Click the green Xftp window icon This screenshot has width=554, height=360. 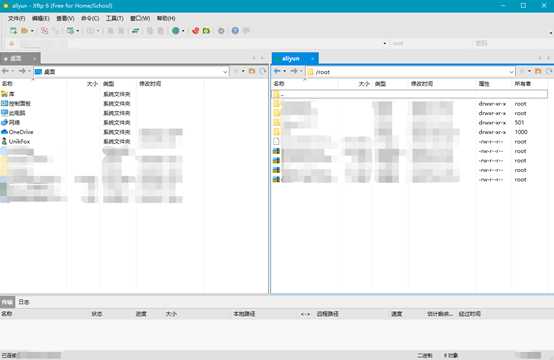pos(206,31)
